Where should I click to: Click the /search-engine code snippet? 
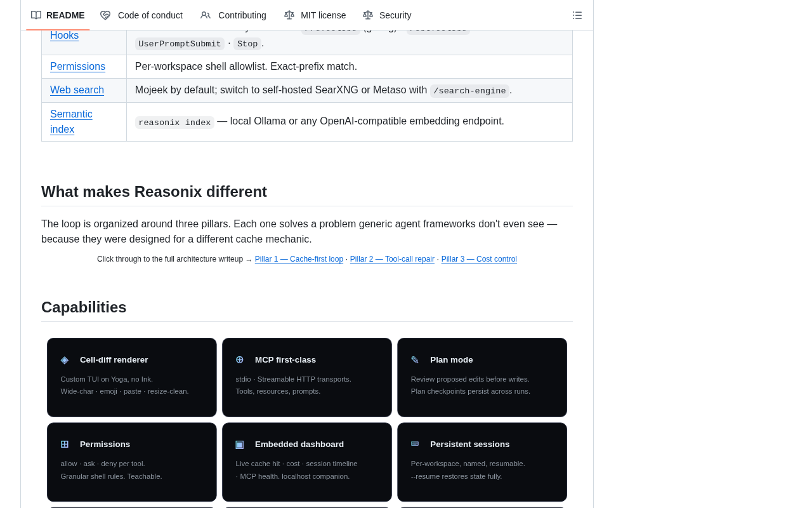point(469,91)
